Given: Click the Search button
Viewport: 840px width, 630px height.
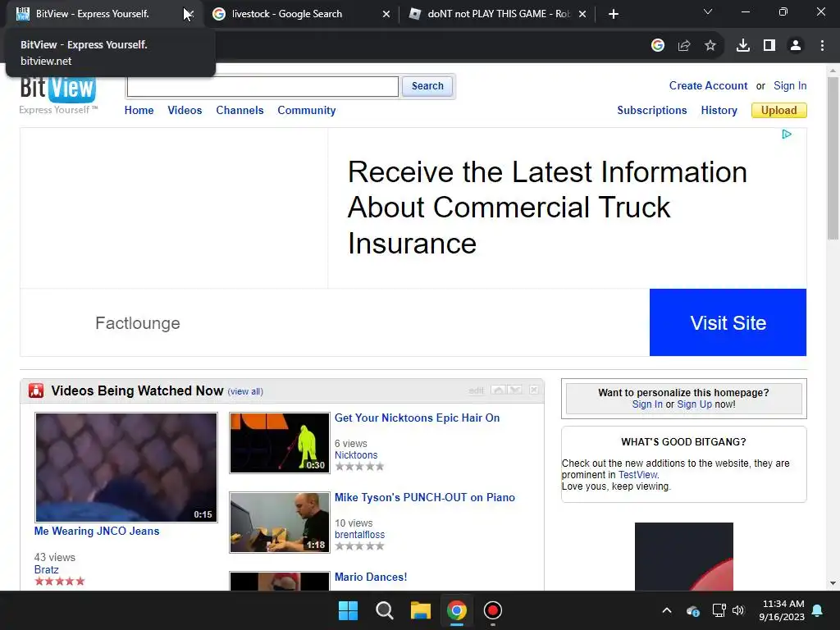Looking at the screenshot, I should pyautogui.click(x=427, y=86).
